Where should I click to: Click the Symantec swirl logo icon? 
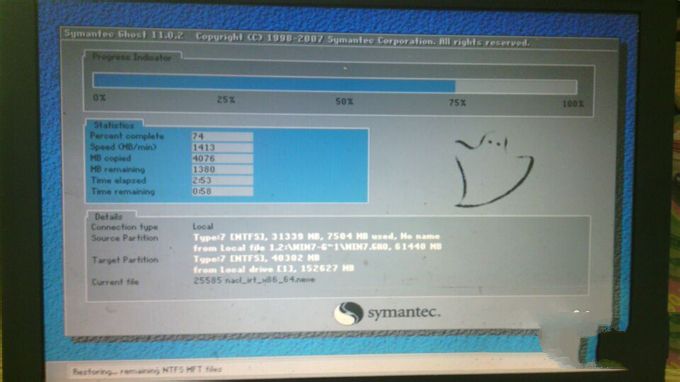pos(348,313)
